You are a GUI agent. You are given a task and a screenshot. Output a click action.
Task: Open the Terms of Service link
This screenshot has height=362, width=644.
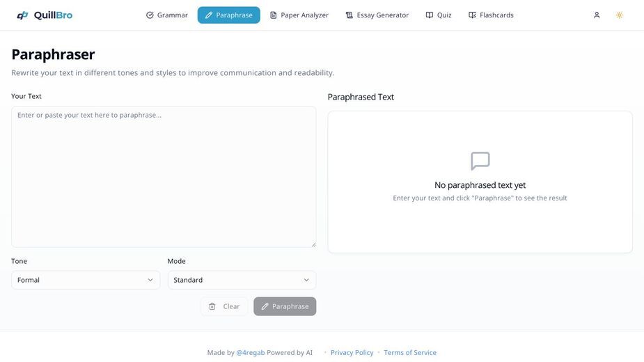click(x=410, y=352)
